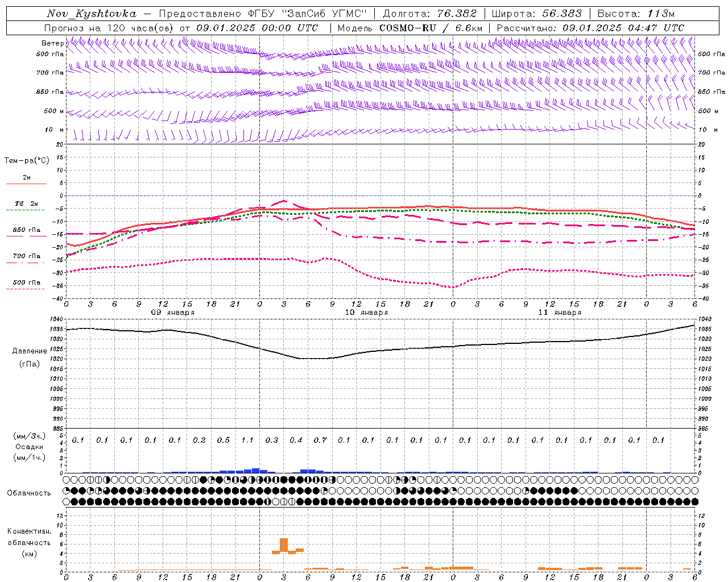This screenshot has width=728, height=582.
Task: Click the Модель COSMO-RU / 6.6км label
Action: pyautogui.click(x=410, y=28)
